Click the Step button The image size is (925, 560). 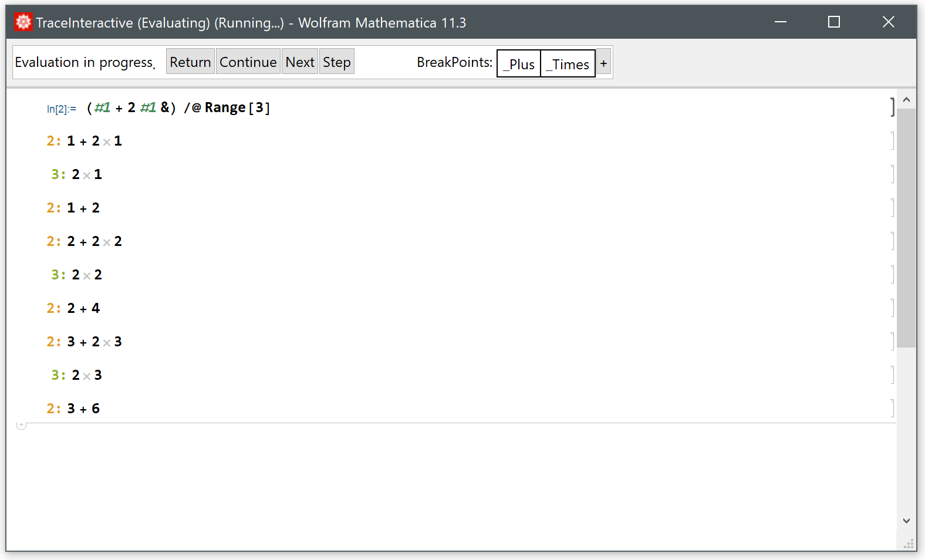(336, 62)
